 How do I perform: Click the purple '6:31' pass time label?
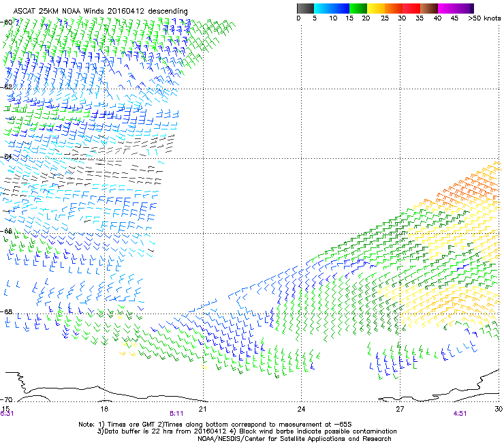[x=7, y=414]
